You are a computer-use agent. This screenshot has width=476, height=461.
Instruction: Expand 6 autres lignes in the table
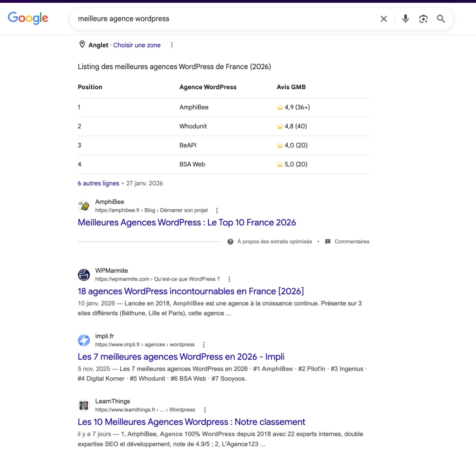coord(99,183)
